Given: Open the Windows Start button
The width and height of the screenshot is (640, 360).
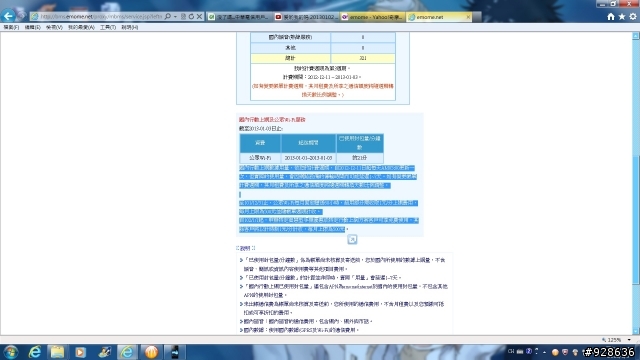Looking at the screenshot, I should pyautogui.click(x=11, y=352).
